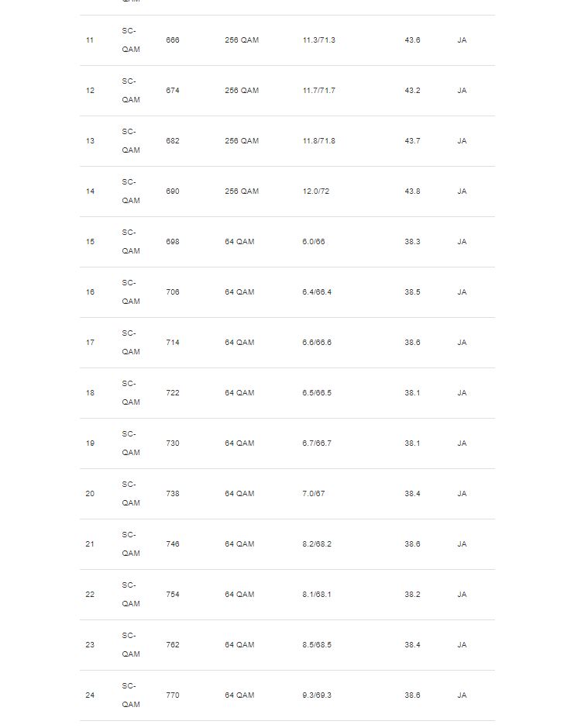Image resolution: width=574 pixels, height=728 pixels.
Task: Click the 38.2 signal reading
Action: pyautogui.click(x=412, y=595)
